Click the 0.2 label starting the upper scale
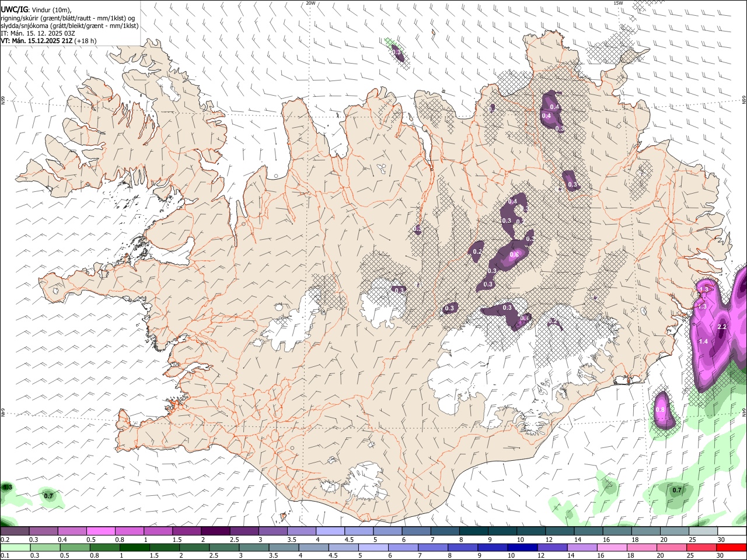 (5, 540)
